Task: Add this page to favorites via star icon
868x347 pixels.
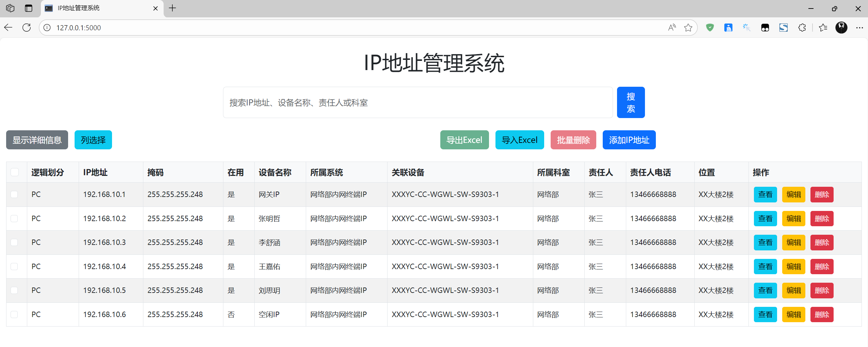Action: coord(689,28)
